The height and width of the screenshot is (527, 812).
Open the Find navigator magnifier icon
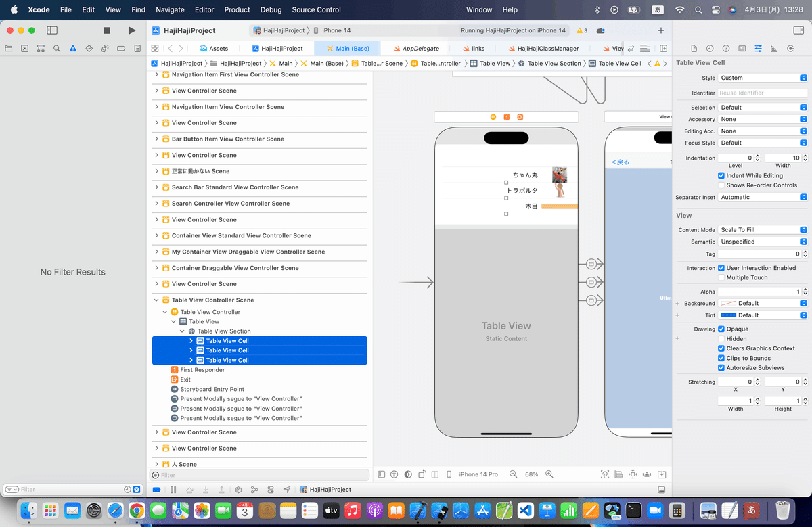(57, 49)
